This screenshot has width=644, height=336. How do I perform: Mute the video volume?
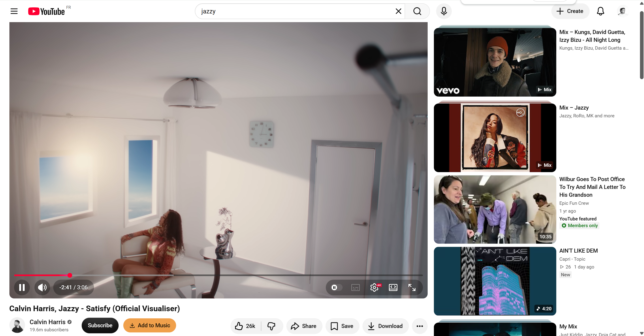pyautogui.click(x=42, y=287)
